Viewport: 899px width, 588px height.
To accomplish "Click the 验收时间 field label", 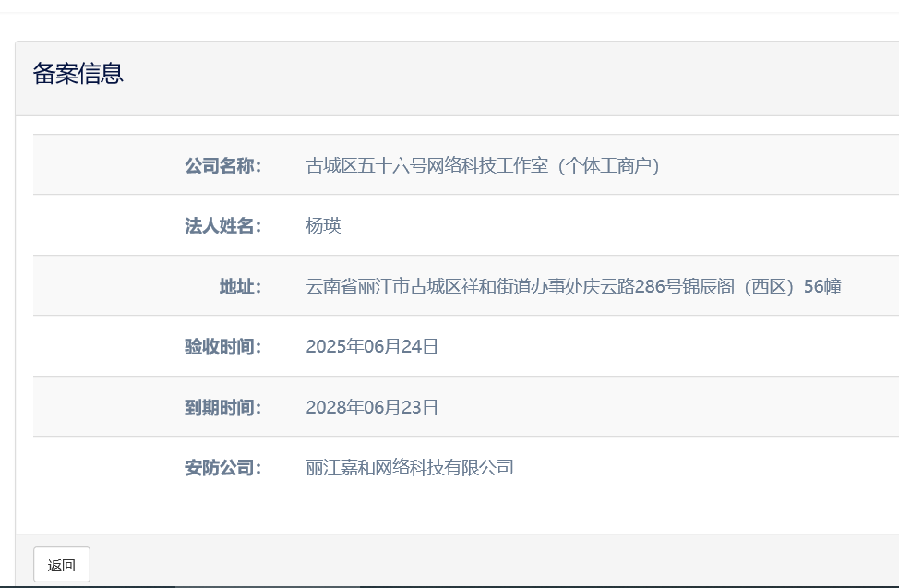I will 222,347.
